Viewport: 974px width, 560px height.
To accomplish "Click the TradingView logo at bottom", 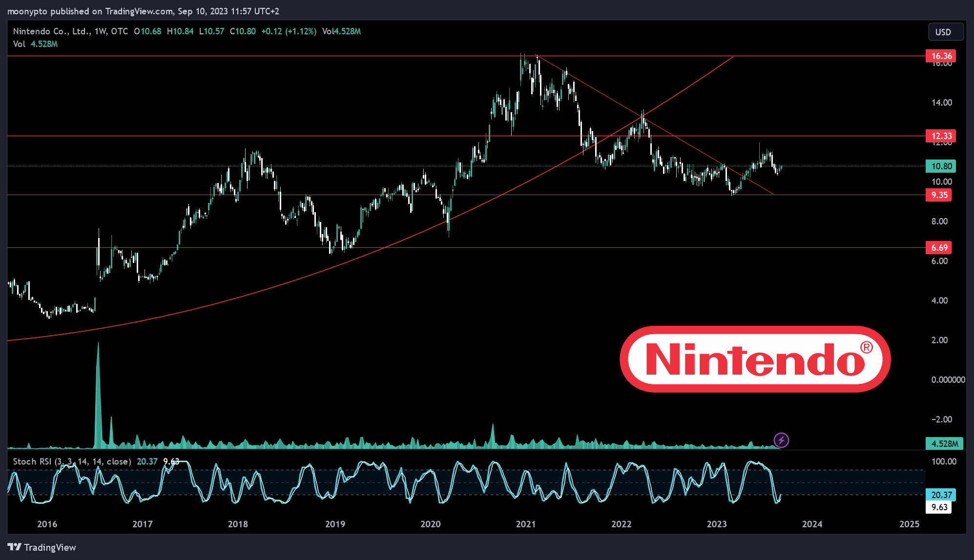I will pos(42,547).
